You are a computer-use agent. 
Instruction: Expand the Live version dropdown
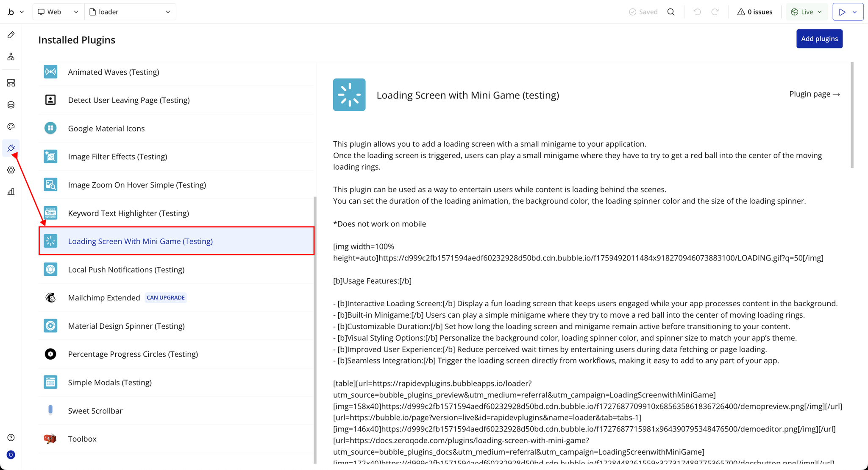[807, 12]
